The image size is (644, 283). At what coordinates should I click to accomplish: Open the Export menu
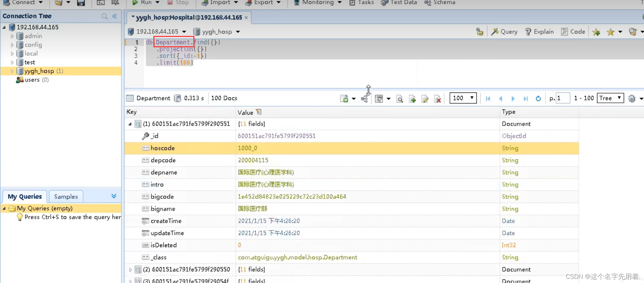tap(263, 2)
